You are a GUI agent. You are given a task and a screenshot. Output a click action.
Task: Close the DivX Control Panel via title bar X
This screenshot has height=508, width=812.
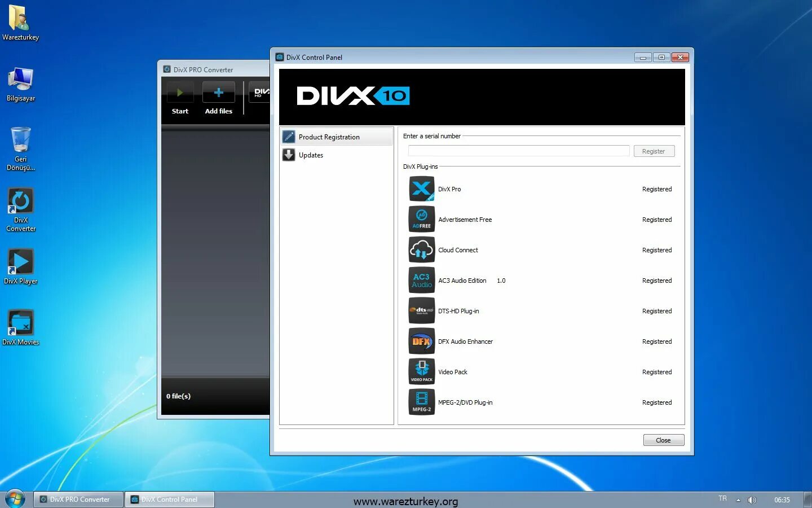pos(680,57)
